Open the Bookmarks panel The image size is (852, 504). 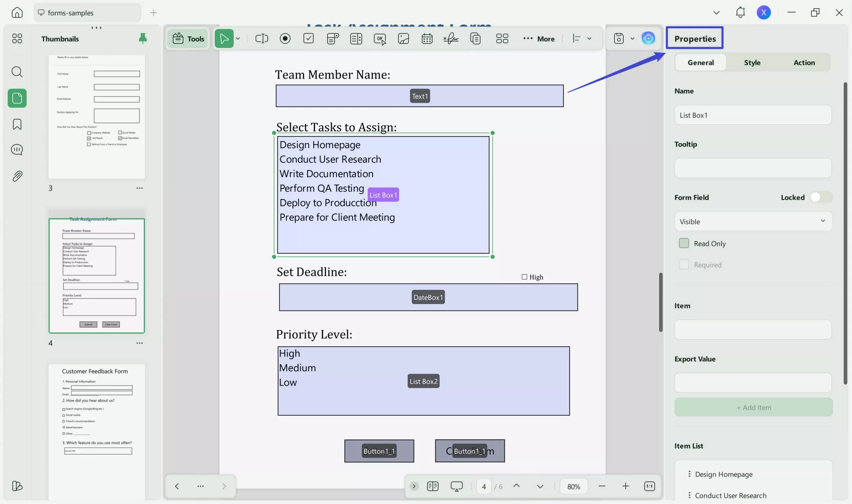(x=17, y=124)
